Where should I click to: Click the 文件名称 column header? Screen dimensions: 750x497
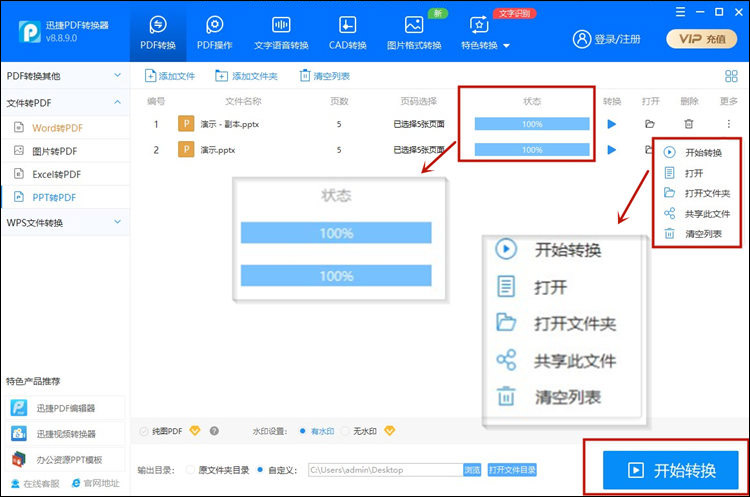pos(243,101)
